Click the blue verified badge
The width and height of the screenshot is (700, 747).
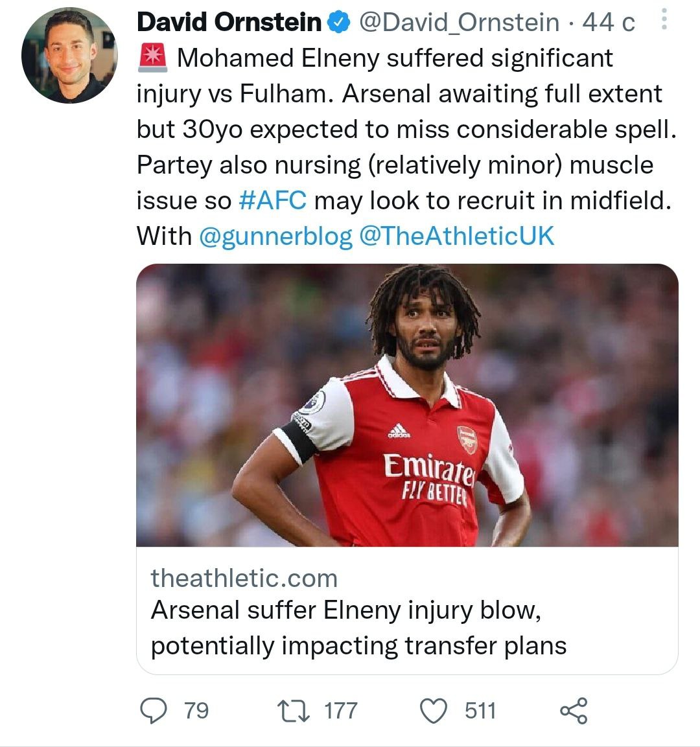(x=338, y=23)
